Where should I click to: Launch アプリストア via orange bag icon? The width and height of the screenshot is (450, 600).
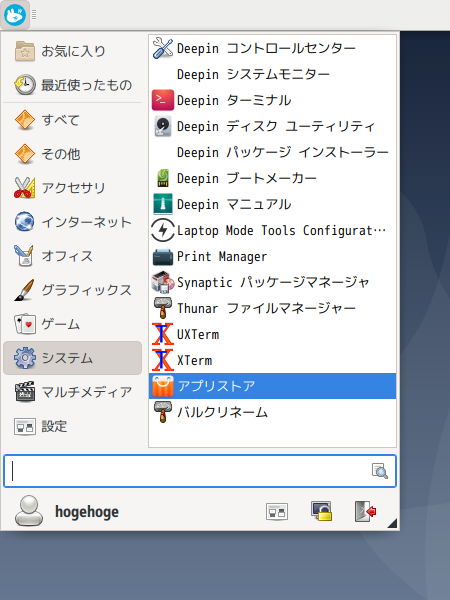(x=163, y=386)
